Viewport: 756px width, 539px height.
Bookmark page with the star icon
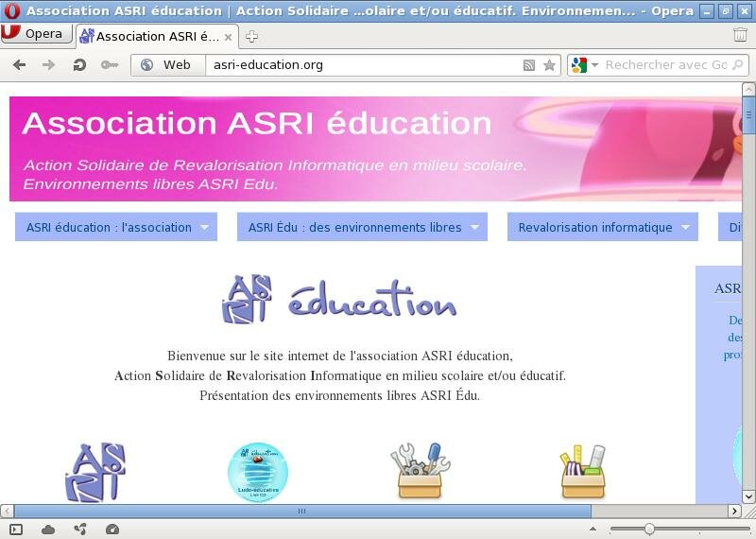coord(549,65)
